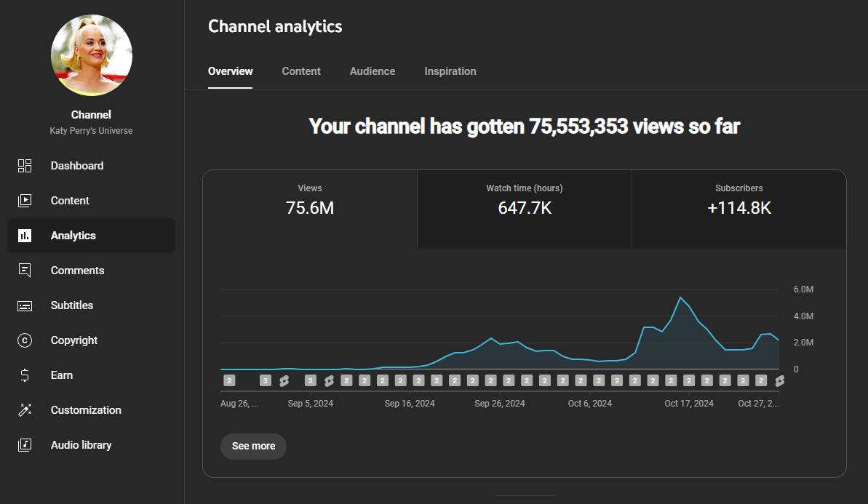The width and height of the screenshot is (868, 504).
Task: Click the Content play-icon in the sidebar
Action: (x=25, y=201)
